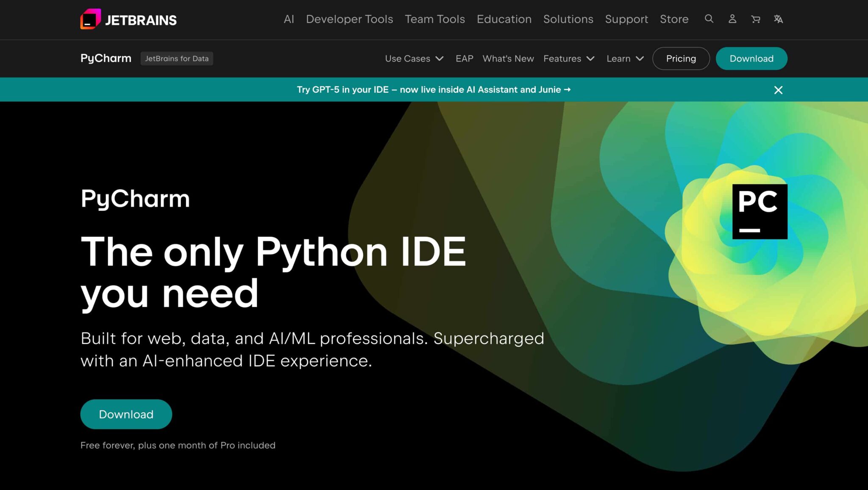This screenshot has height=490, width=868.
Task: Click the Pricing button
Action: pyautogui.click(x=681, y=58)
